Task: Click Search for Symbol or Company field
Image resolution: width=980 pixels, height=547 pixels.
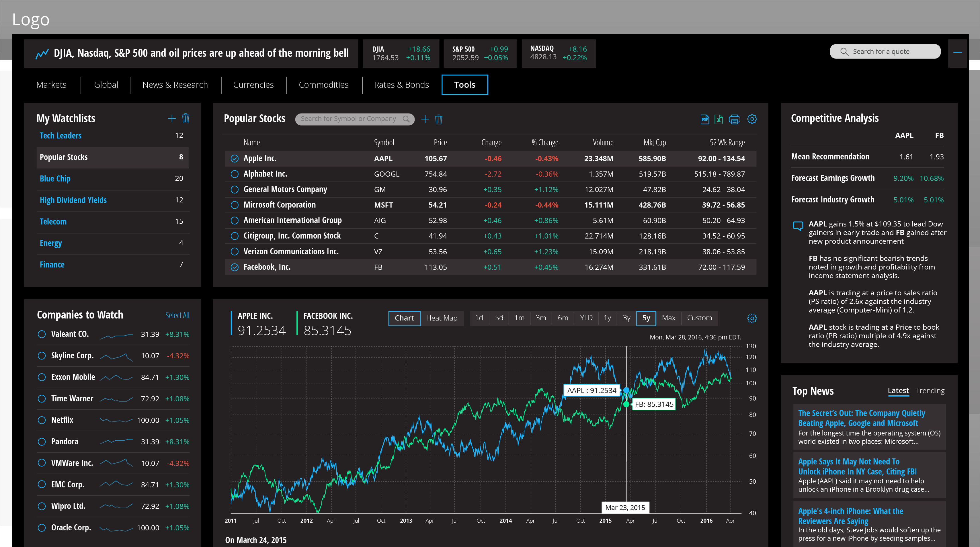Action: (355, 119)
